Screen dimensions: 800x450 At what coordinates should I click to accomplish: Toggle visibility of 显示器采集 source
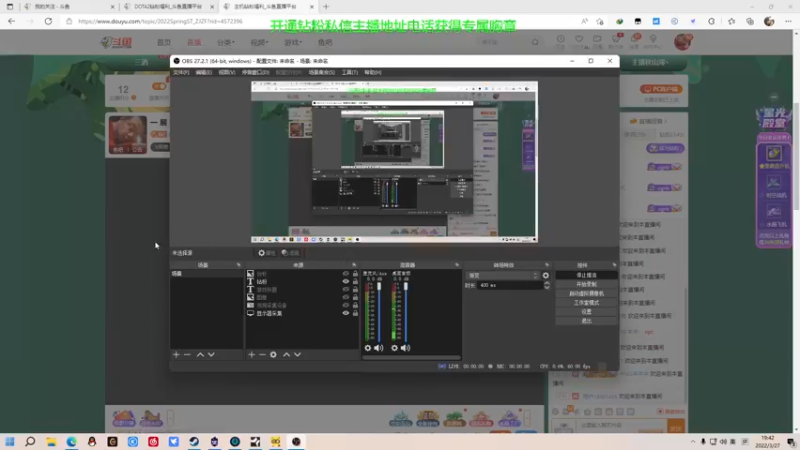tap(345, 313)
